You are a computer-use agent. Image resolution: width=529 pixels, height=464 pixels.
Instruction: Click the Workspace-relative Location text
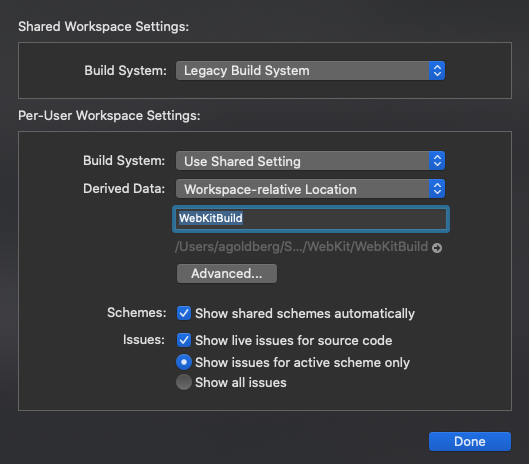(270, 189)
